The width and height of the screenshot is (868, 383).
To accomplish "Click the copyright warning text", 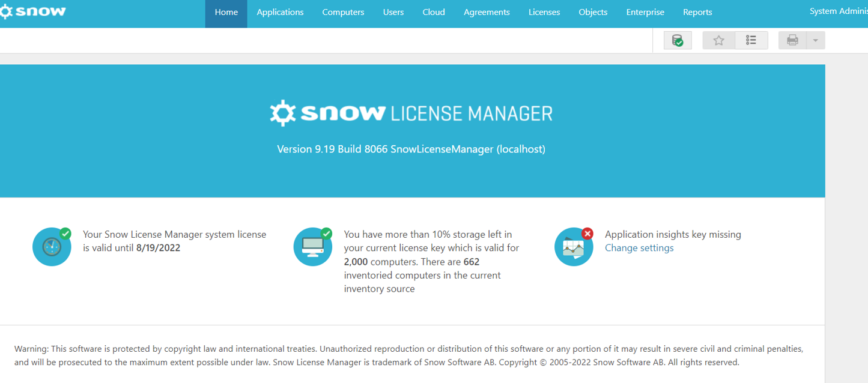I will tap(408, 355).
